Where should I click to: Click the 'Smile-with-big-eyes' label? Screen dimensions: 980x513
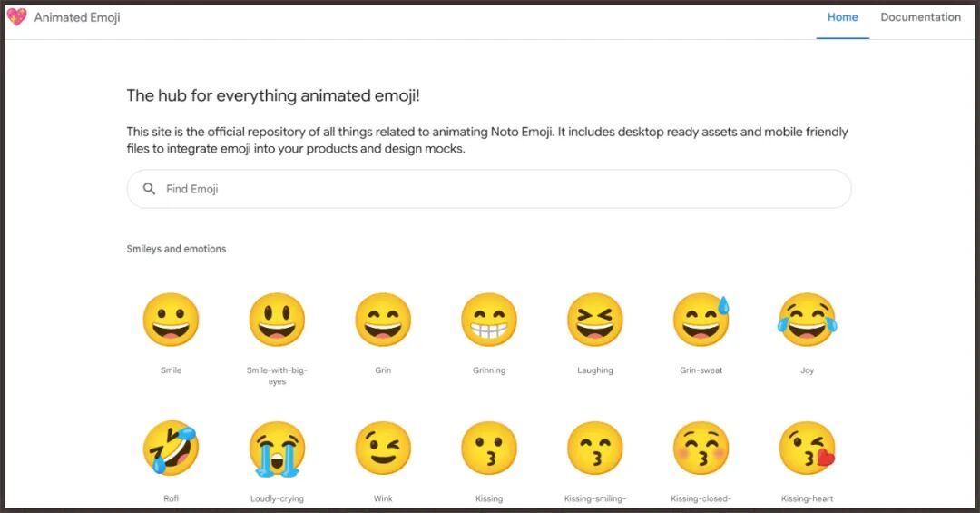[277, 376]
